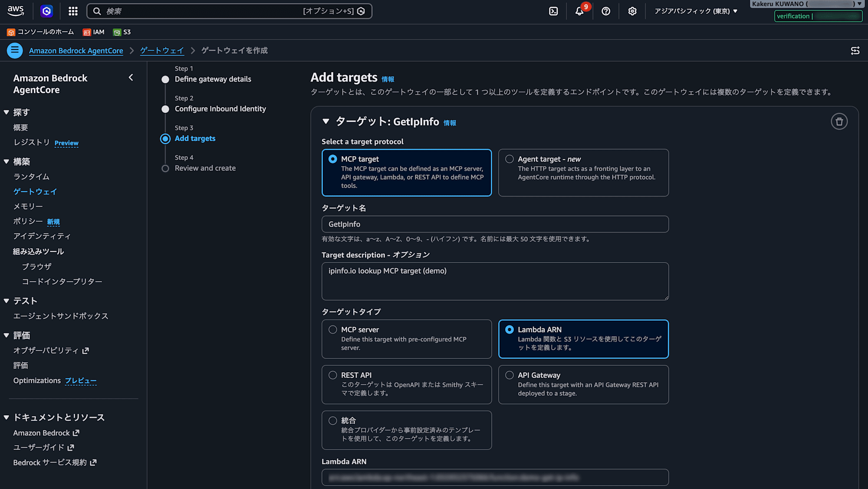
Task: Click the AWS logo
Action: coord(16,11)
